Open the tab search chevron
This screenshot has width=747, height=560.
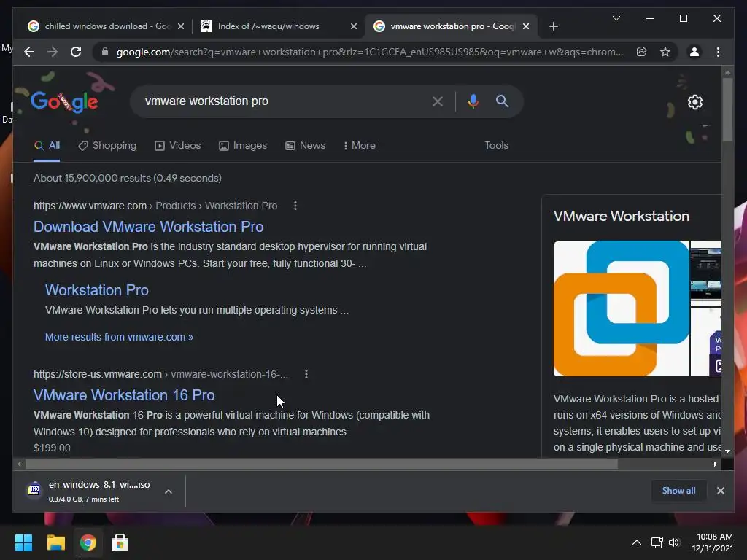(x=616, y=18)
